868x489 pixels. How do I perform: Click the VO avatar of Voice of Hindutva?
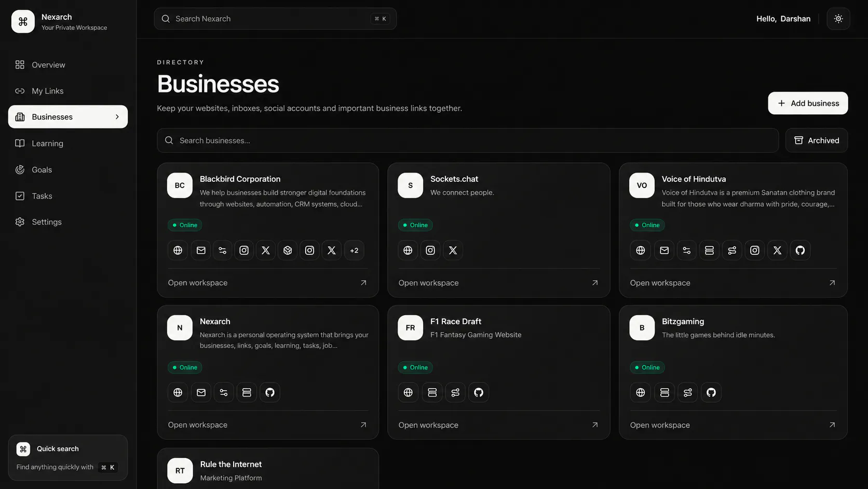[x=642, y=186]
